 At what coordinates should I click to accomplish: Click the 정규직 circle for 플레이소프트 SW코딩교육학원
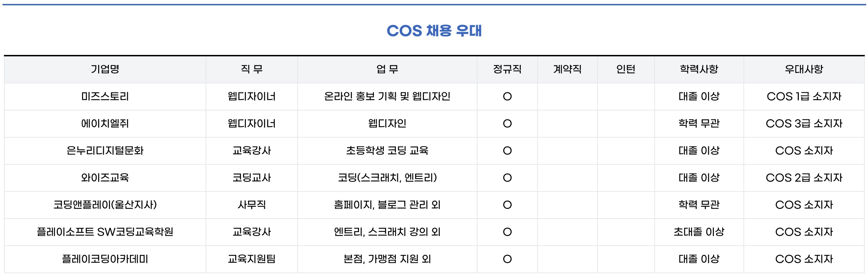(x=507, y=232)
